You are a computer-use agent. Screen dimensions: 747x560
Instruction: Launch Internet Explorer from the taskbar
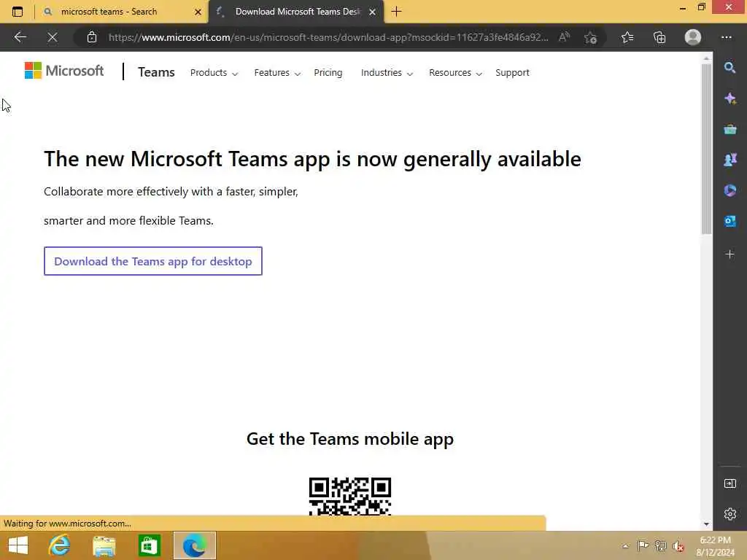coord(60,545)
